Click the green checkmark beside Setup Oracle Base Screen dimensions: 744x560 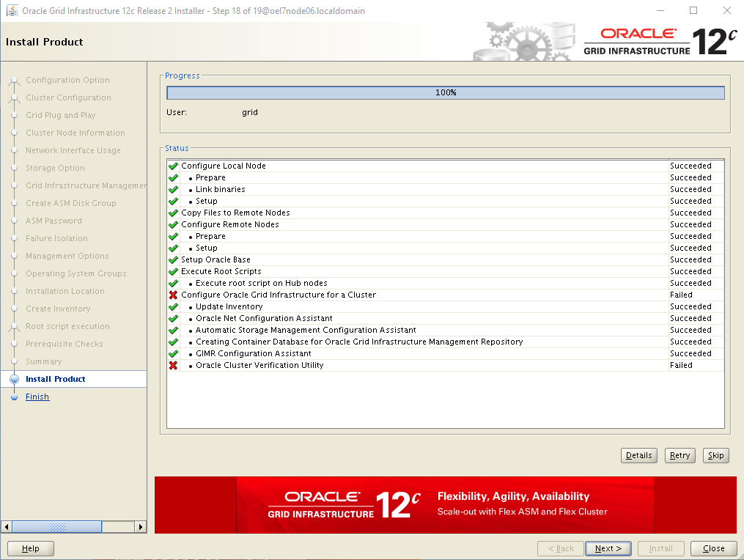173,259
